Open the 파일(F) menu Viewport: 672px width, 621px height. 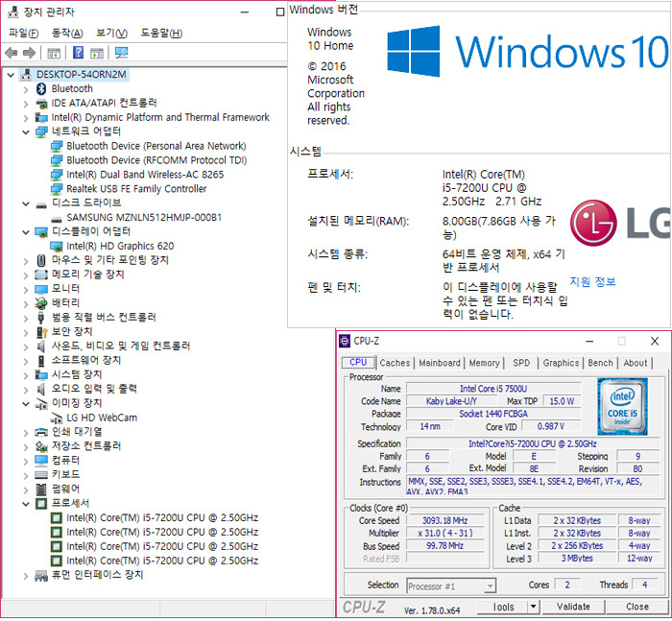pos(24,33)
